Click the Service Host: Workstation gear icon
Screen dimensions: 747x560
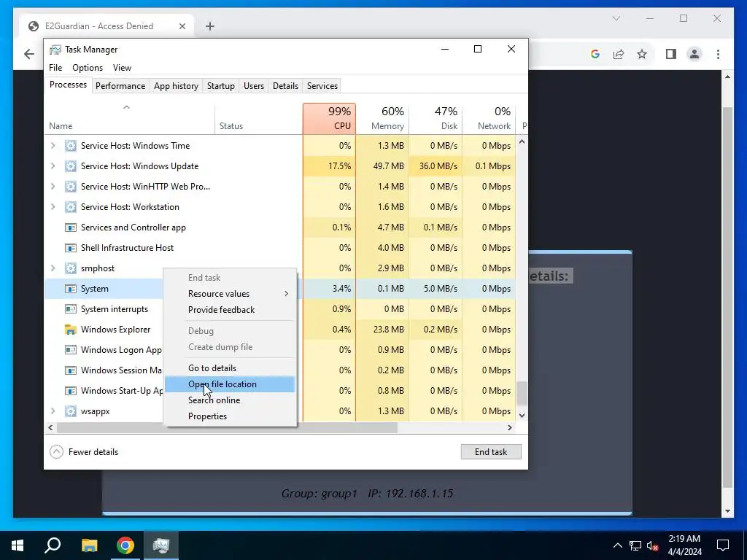(71, 207)
